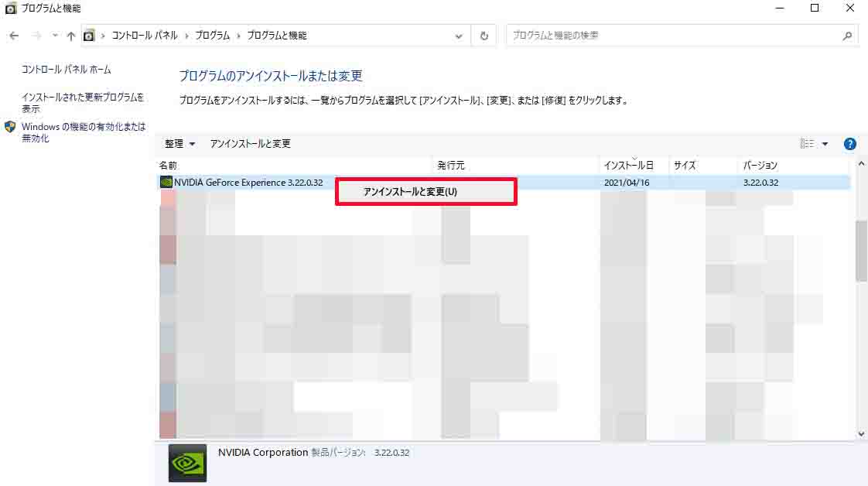
Task: Sort by 発行元 column header
Action: pos(450,166)
